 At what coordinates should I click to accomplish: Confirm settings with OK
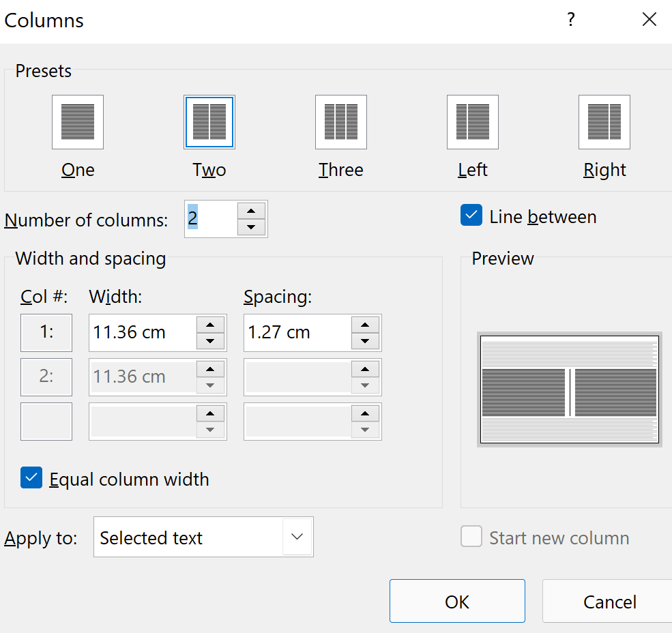456,601
